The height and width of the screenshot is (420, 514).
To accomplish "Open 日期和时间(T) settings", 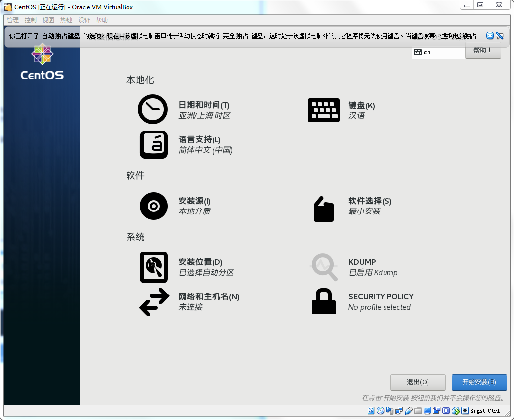I will pos(204,105).
